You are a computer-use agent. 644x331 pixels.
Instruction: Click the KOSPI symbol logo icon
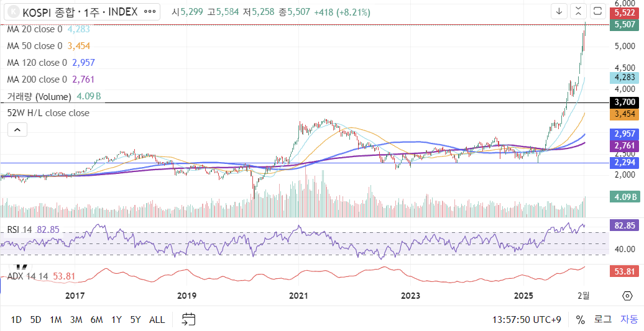(12, 11)
